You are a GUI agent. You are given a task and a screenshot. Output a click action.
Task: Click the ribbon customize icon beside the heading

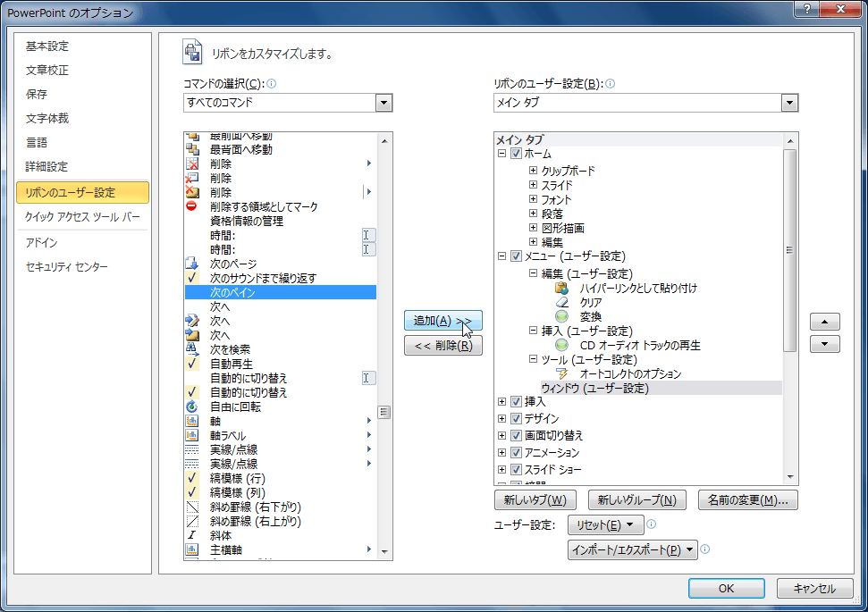tap(192, 53)
